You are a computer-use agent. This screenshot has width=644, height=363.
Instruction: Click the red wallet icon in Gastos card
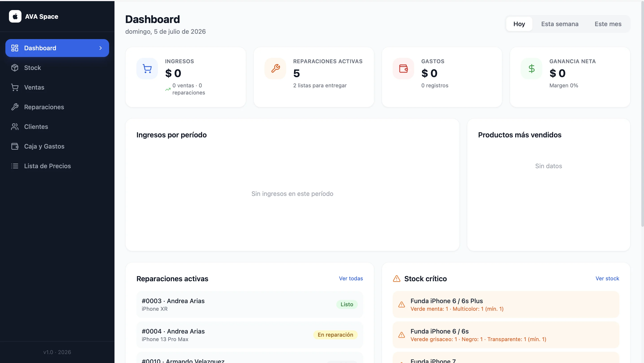tap(403, 68)
